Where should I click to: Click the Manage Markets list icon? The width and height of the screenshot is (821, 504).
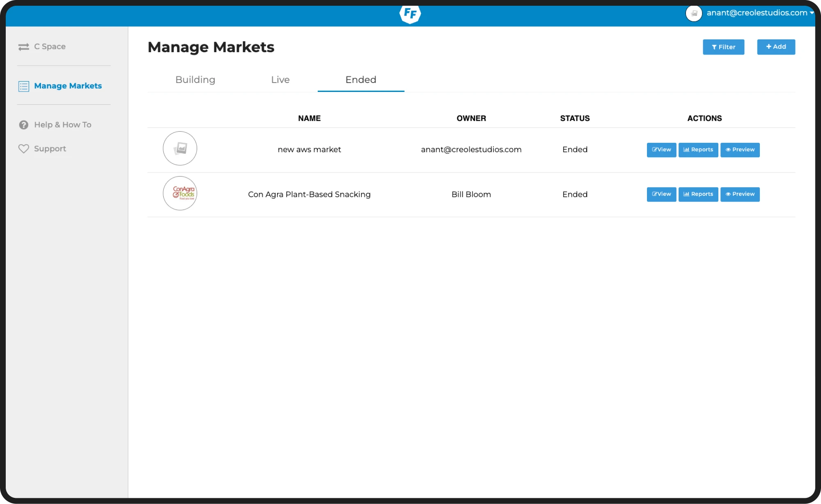point(24,86)
